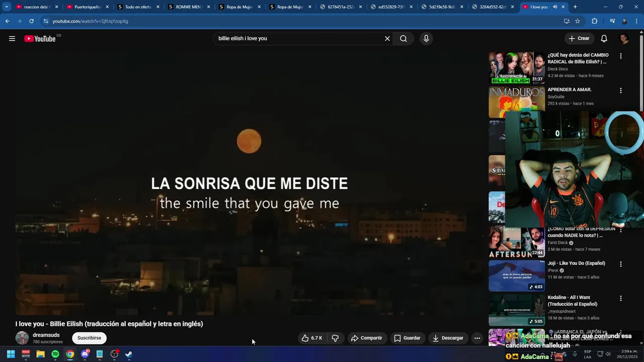The height and width of the screenshot is (362, 644).
Task: Open the tab search dropdown arrow
Action: click(7, 7)
